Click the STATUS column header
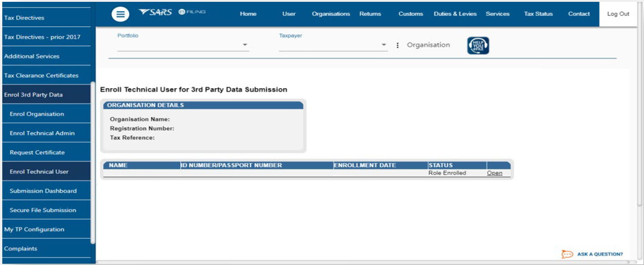The width and height of the screenshot is (644, 265). (x=441, y=165)
